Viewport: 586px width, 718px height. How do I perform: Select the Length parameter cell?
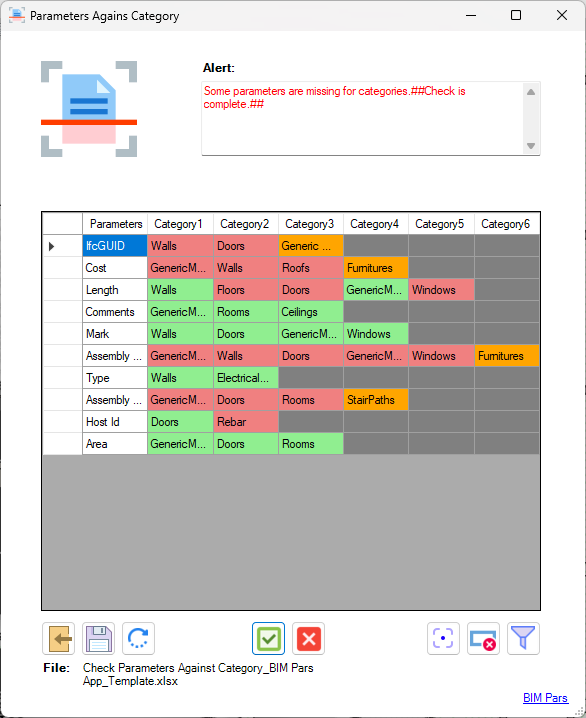point(115,290)
